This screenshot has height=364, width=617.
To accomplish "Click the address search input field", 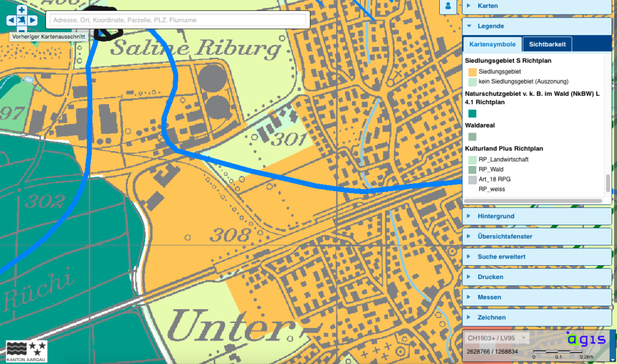I will tap(177, 20).
